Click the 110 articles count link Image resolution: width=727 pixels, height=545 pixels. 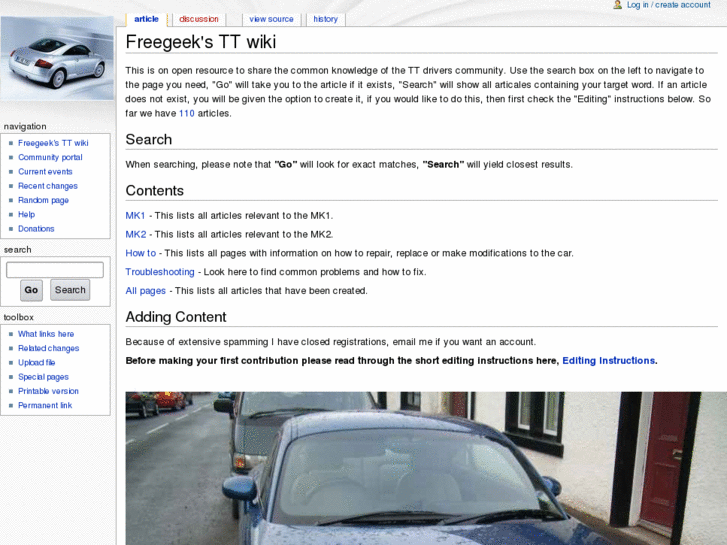186,113
